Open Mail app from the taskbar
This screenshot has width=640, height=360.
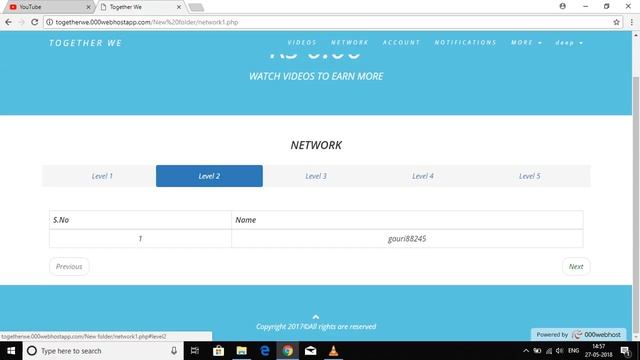point(311,351)
